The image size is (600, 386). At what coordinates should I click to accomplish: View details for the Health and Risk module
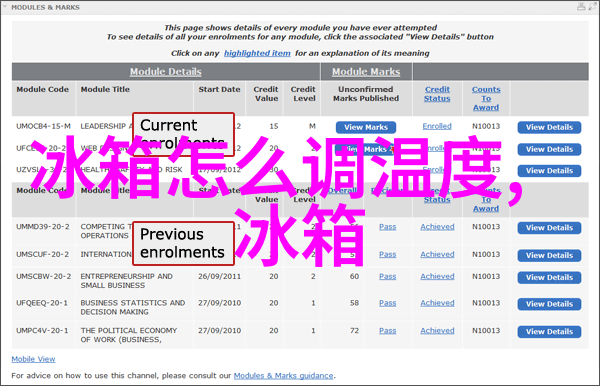(x=549, y=171)
